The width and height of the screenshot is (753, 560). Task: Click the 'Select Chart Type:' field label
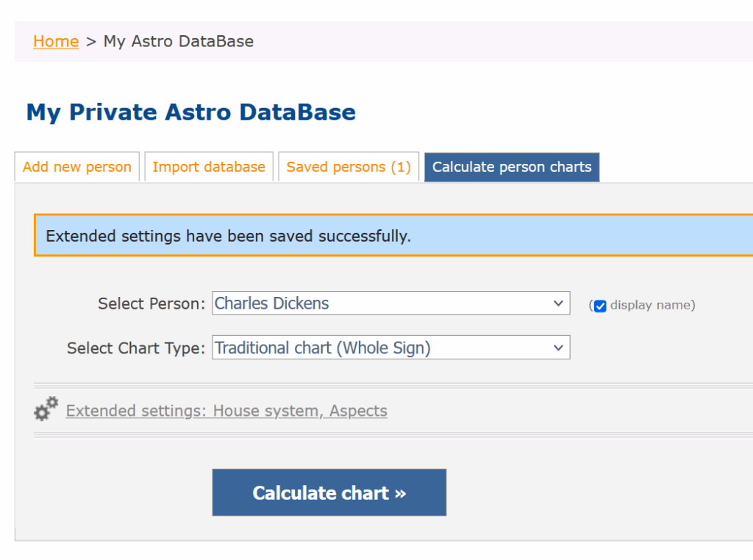(x=136, y=348)
